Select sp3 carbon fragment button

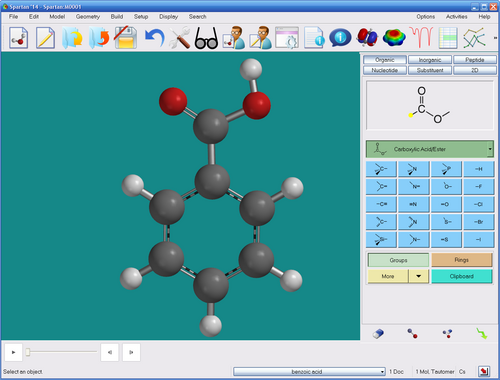tap(381, 169)
